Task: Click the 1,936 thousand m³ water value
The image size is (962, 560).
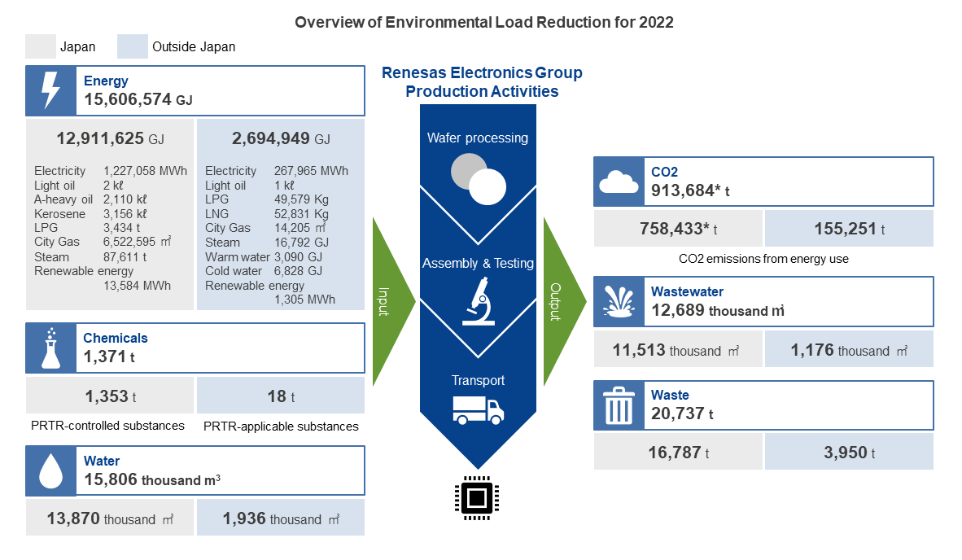Action: (x=281, y=519)
